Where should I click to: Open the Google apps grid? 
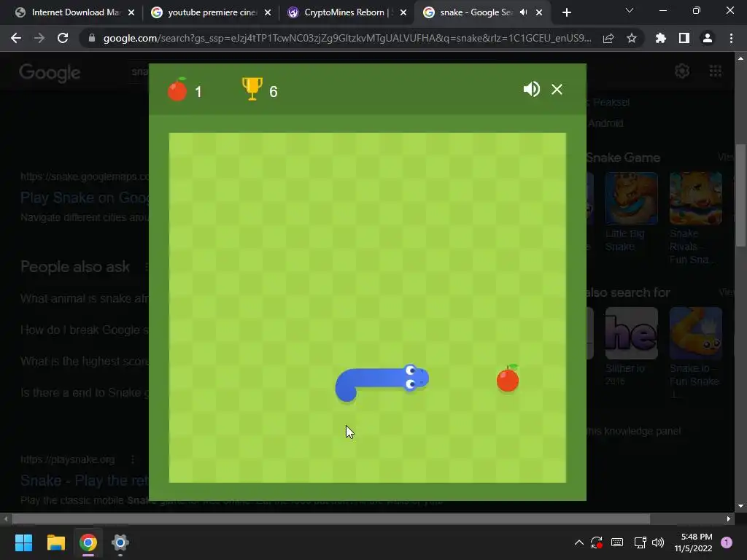pyautogui.click(x=716, y=71)
